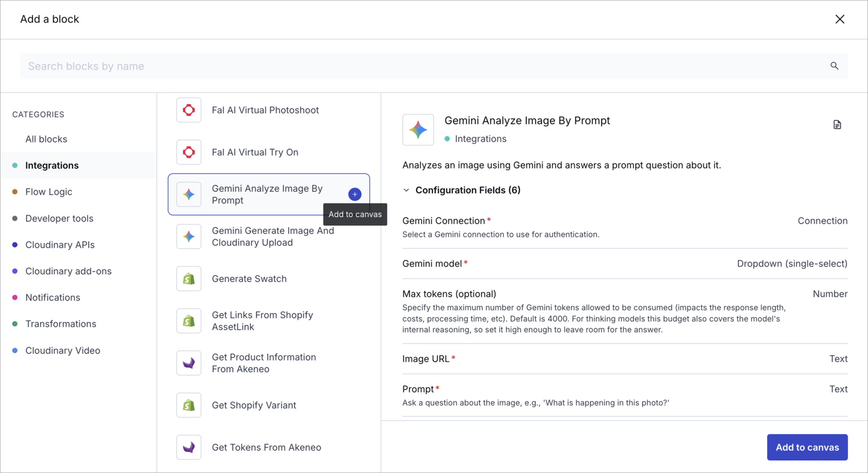
Task: Click the Fal AI Virtual Photoshoot icon
Action: pos(189,110)
